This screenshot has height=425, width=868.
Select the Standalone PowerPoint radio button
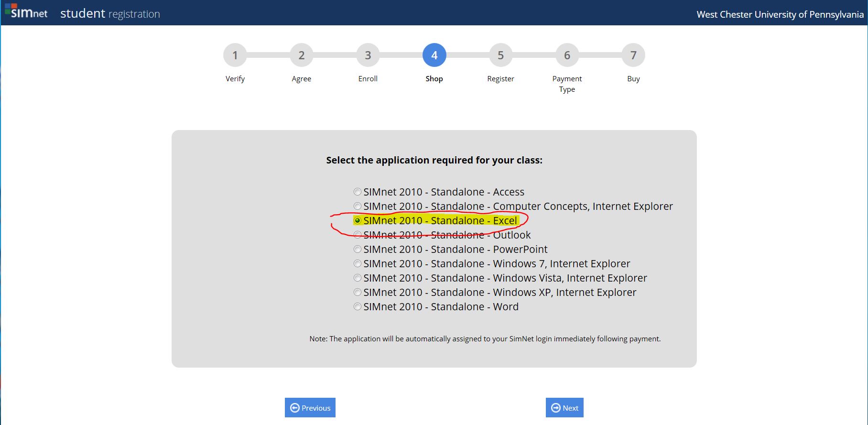point(358,249)
